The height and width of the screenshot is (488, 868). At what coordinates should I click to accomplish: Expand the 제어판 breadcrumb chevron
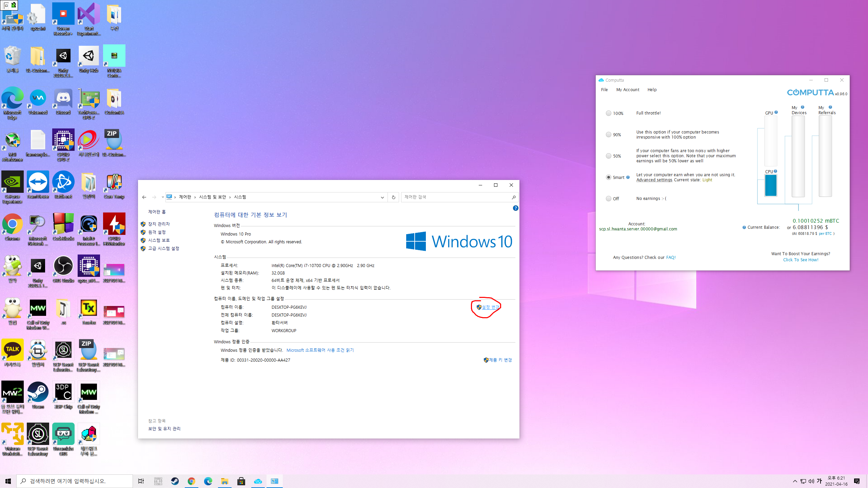point(195,197)
